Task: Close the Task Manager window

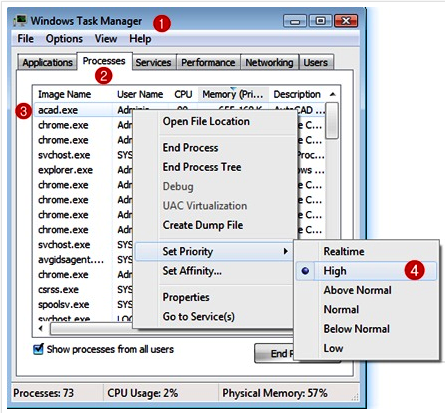Action: coord(346,21)
